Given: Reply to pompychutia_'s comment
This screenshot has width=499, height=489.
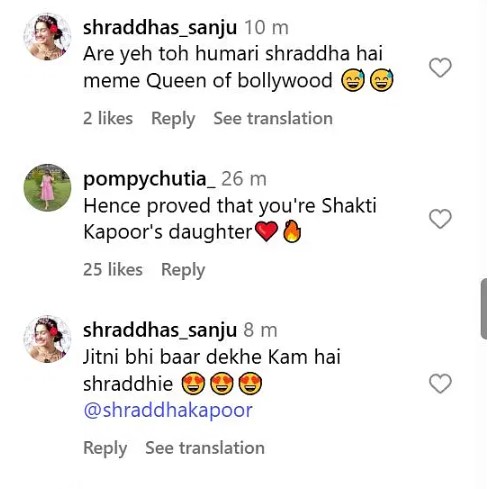Looking at the screenshot, I should click(x=183, y=270).
